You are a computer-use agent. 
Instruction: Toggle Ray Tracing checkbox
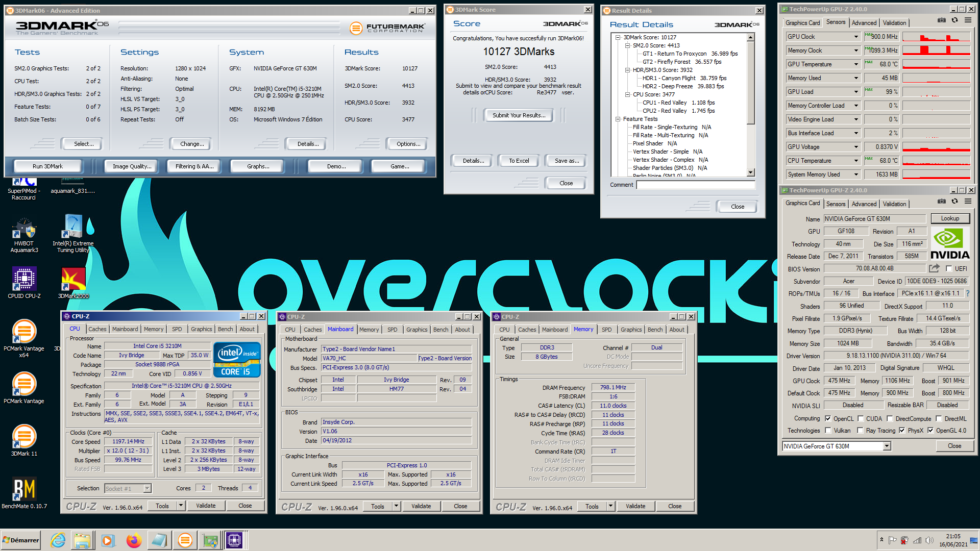pos(861,431)
